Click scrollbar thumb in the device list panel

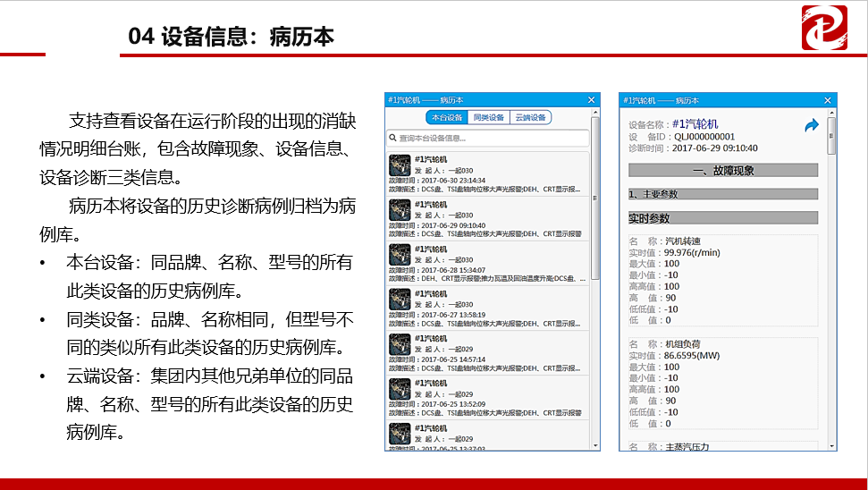coord(595,197)
